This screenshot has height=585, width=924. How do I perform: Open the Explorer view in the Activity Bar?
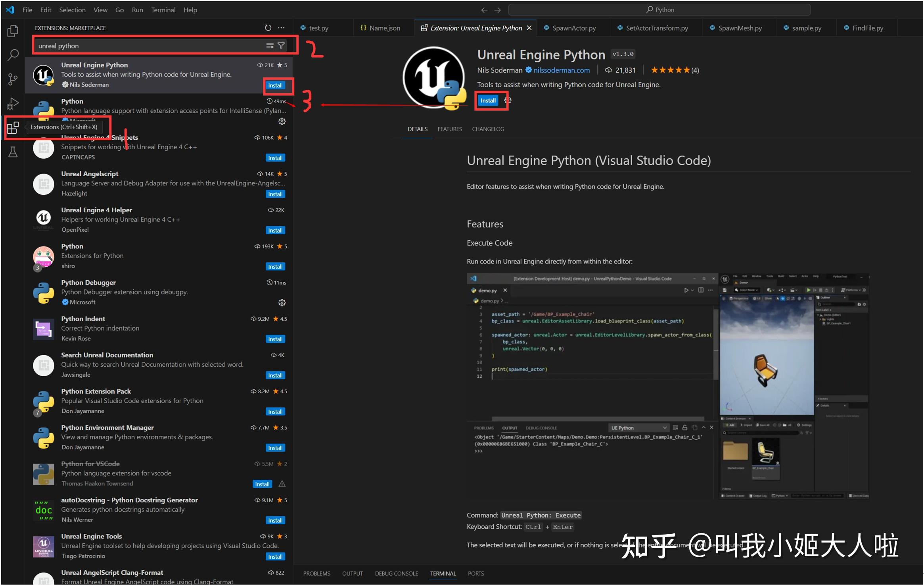(x=13, y=31)
